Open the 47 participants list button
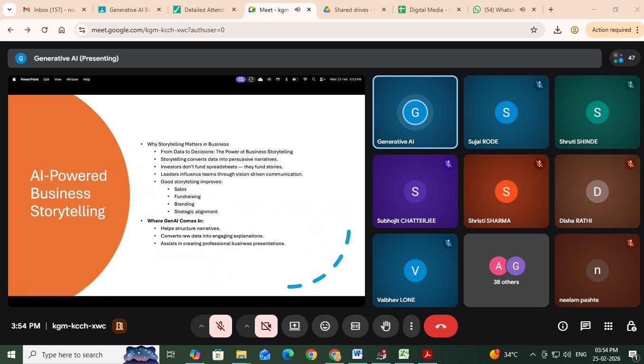 pos(624,58)
